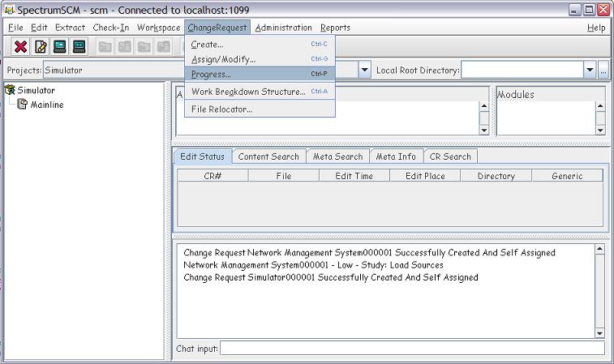Click the 'Low - Study: Load Sources' log line

(313, 265)
